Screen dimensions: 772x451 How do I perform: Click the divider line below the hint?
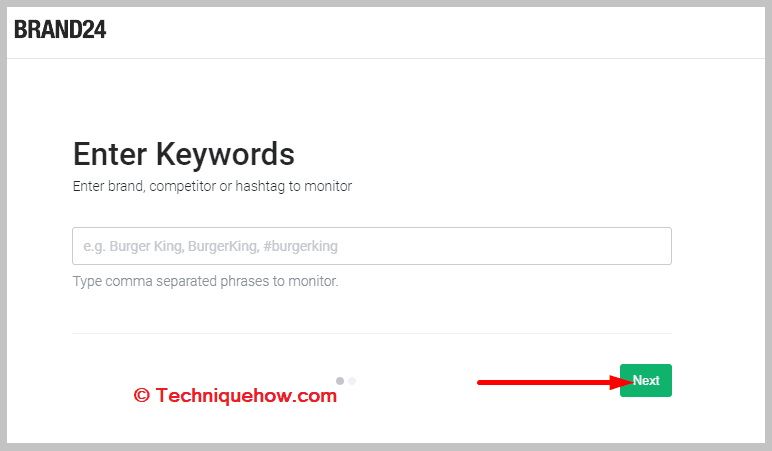coord(372,333)
